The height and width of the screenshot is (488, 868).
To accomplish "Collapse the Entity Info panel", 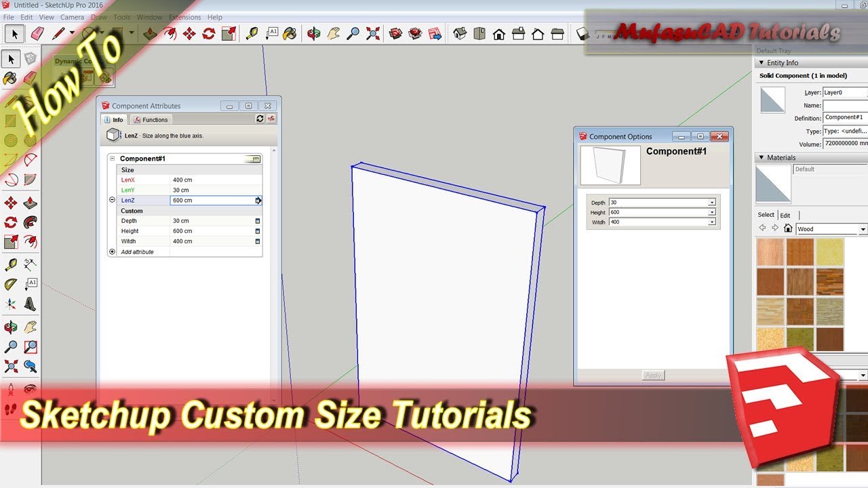I will tap(762, 62).
